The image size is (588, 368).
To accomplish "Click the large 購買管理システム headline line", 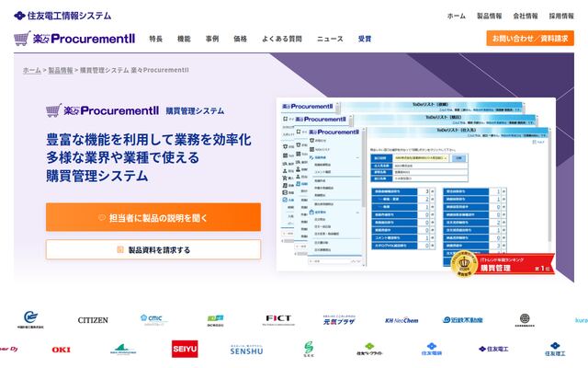I will tap(97, 176).
